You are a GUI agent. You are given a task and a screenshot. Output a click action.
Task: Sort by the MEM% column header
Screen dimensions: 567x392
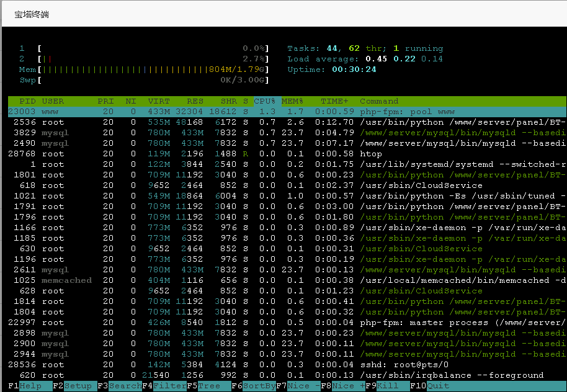click(293, 101)
